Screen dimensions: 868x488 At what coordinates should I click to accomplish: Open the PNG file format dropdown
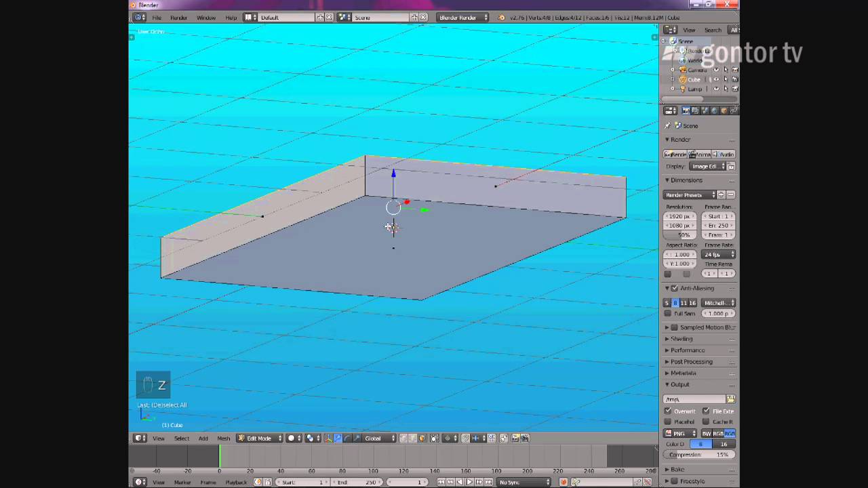coord(680,433)
